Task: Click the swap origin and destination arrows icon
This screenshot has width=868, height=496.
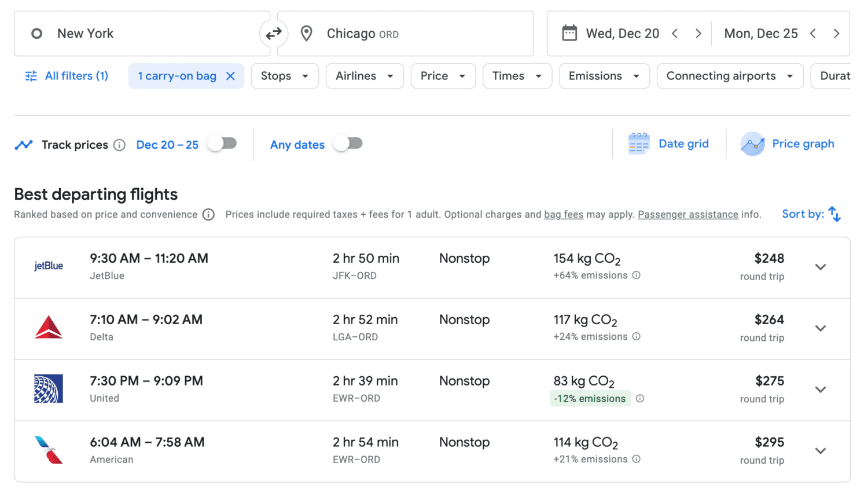Action: [274, 33]
